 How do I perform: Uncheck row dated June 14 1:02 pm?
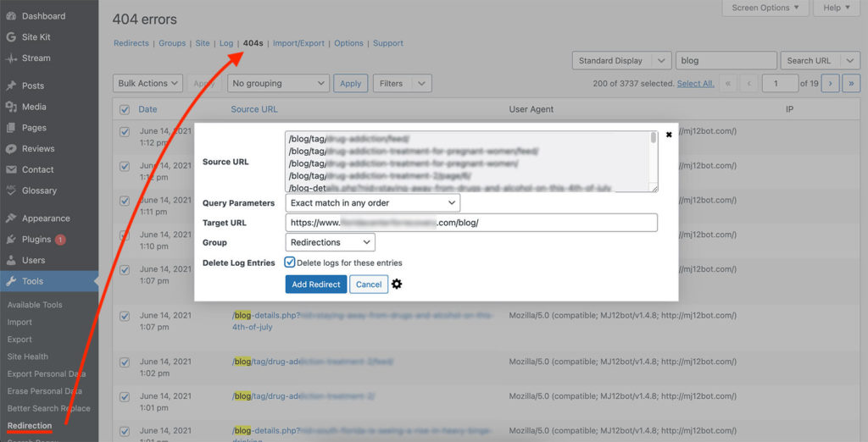pos(125,362)
